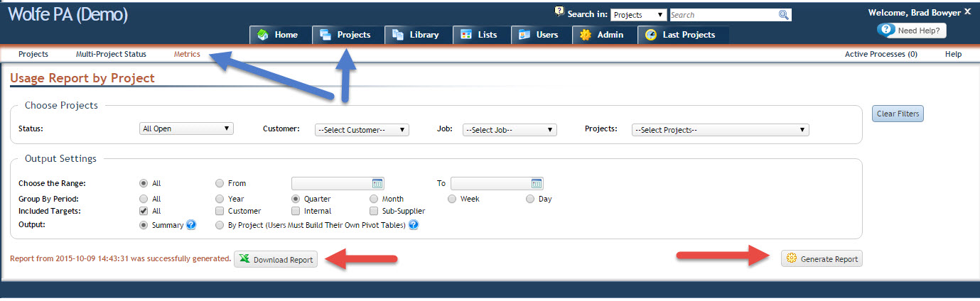Select the Month period radio button

[375, 199]
